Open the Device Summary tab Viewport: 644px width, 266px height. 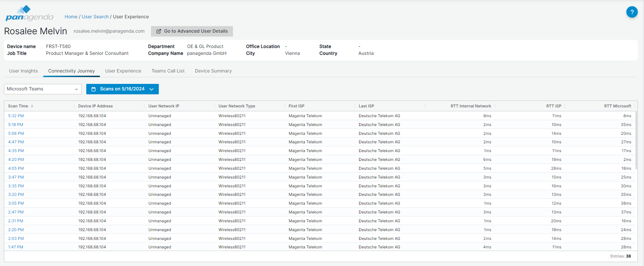coord(213,71)
